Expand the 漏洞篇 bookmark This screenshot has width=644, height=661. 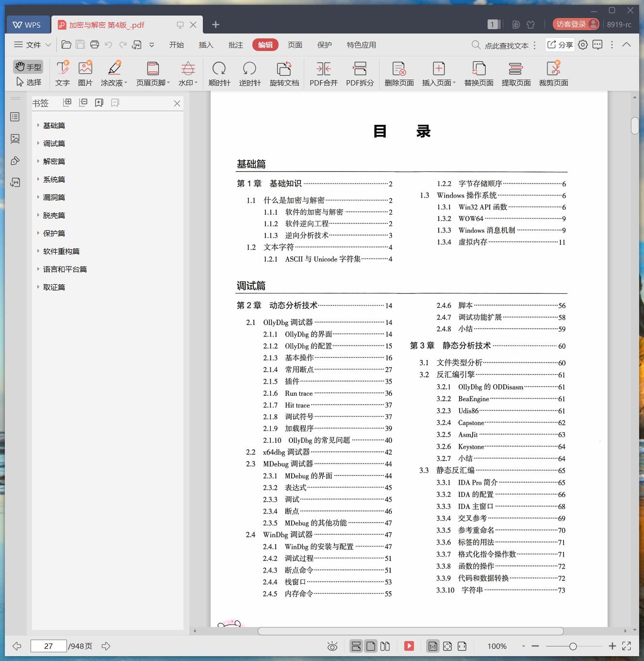(x=38, y=197)
